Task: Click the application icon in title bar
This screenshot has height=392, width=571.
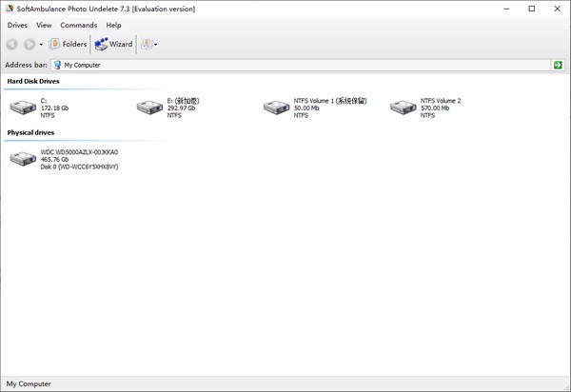Action: tap(10, 9)
